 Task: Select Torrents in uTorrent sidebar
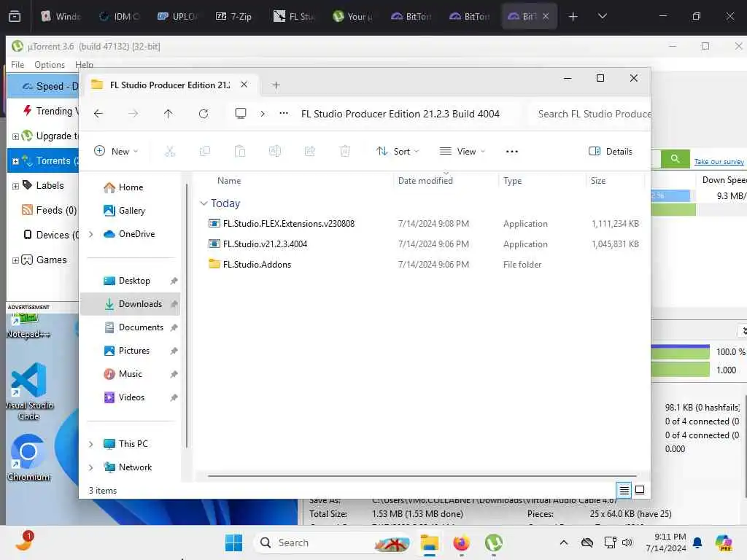point(43,161)
